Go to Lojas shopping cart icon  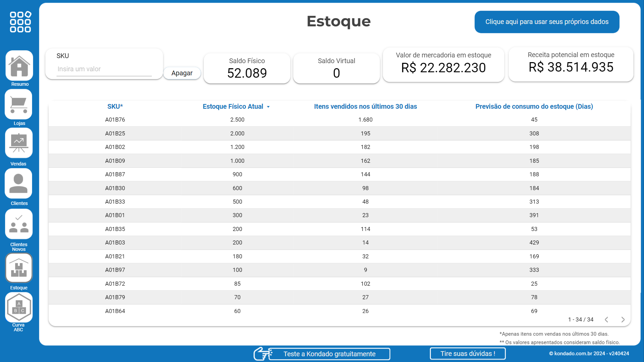(x=19, y=104)
